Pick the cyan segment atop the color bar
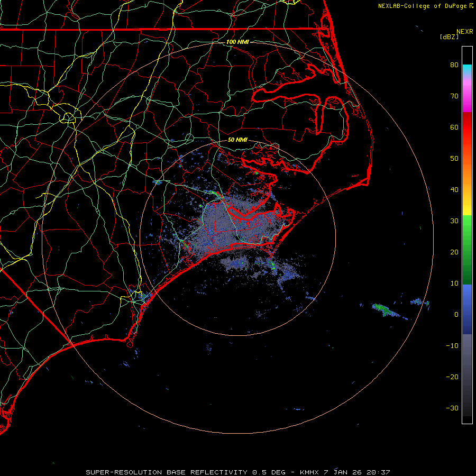Viewport: 476px width, 476px height. pyautogui.click(x=467, y=70)
